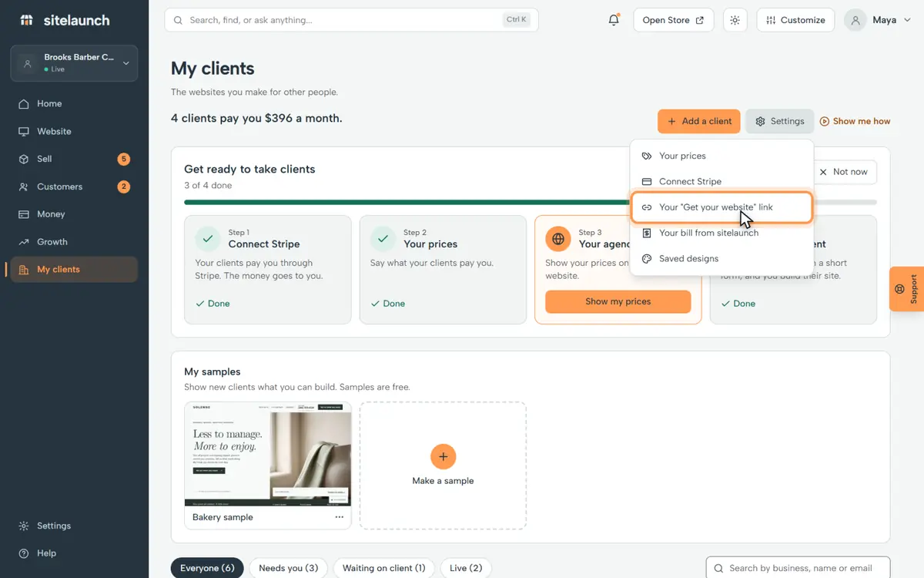
Task: Click the Sell badge showing 5
Action: pos(124,160)
